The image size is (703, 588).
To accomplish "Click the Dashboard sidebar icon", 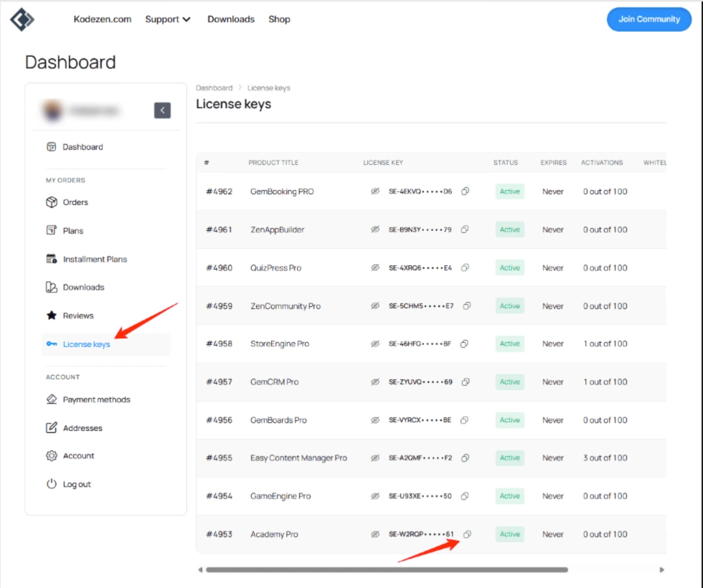I will [x=52, y=146].
